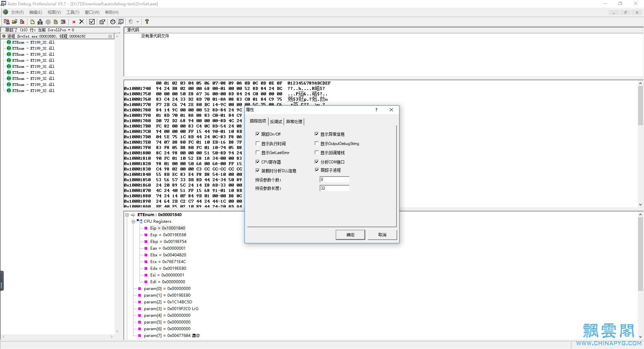Open the 文件(F) menu

coord(17,12)
